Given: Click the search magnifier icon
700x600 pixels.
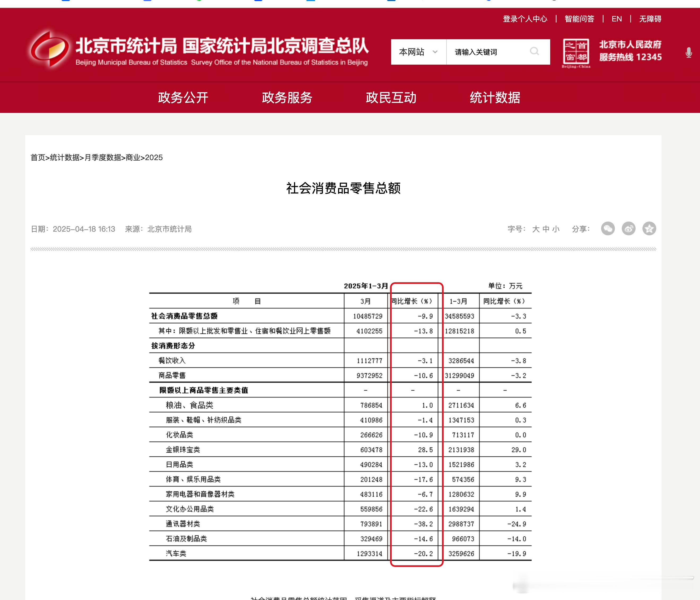Looking at the screenshot, I should coord(534,51).
